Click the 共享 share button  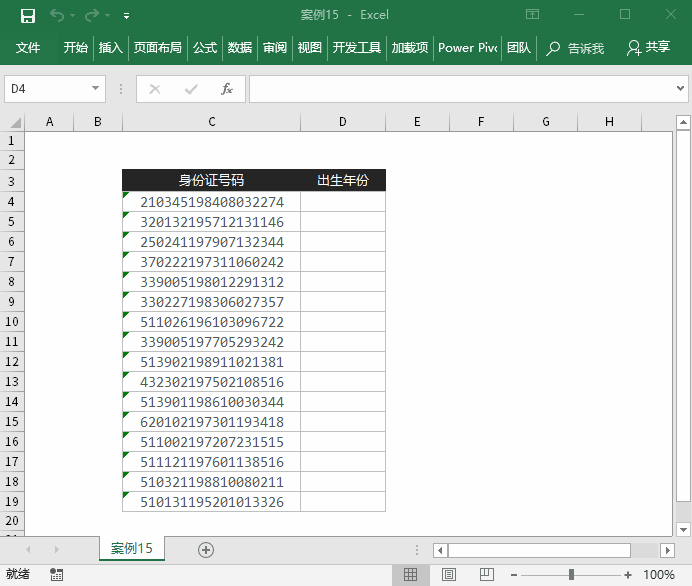pos(648,47)
